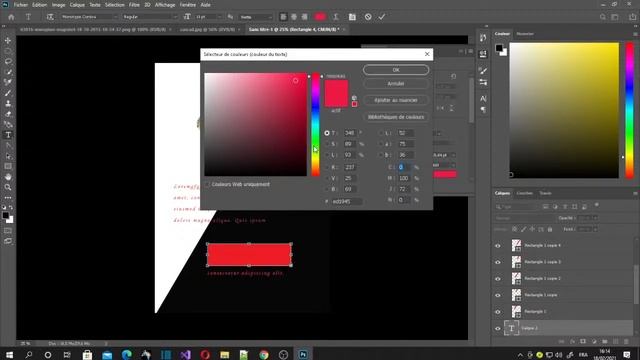Switch to the Tracés panel tab
The image size is (640, 360).
coord(545,193)
